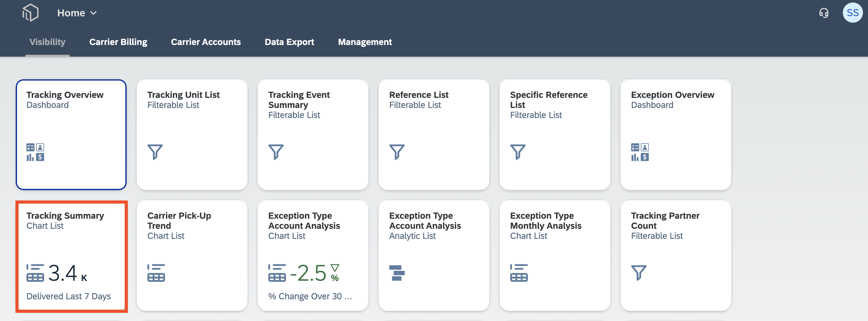Switch to the Carrier Billing tab

coord(118,42)
